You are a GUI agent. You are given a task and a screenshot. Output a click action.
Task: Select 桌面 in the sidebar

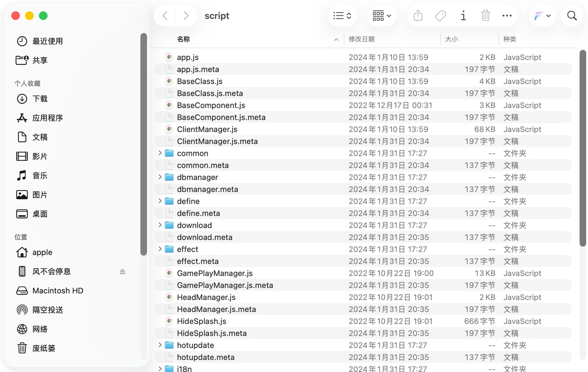click(x=32, y=214)
